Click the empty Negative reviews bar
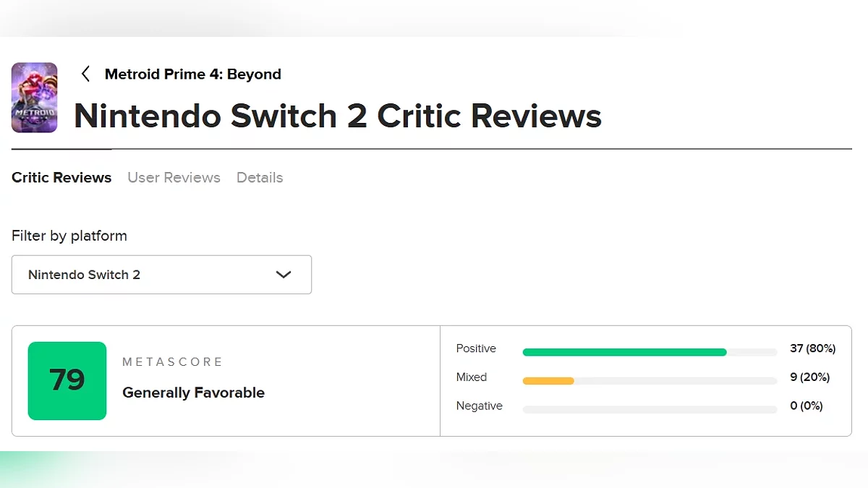Image resolution: width=868 pixels, height=488 pixels. pos(650,409)
